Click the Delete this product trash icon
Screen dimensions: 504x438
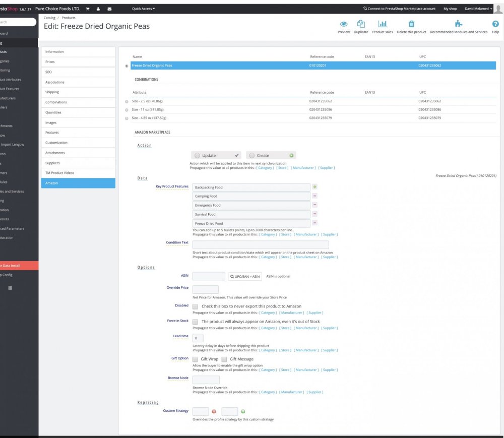[411, 24]
